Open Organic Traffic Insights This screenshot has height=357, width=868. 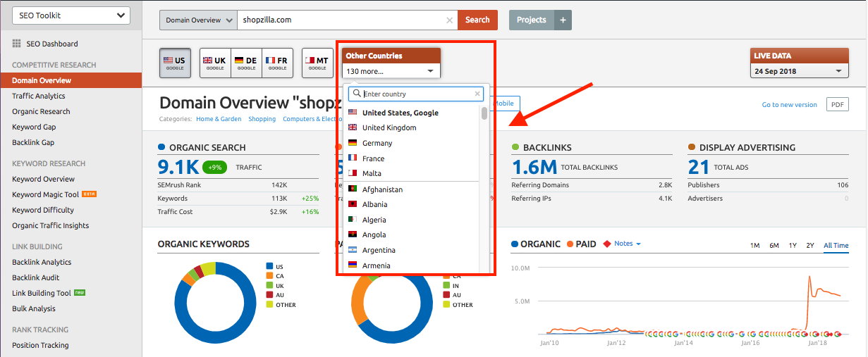[x=51, y=225]
